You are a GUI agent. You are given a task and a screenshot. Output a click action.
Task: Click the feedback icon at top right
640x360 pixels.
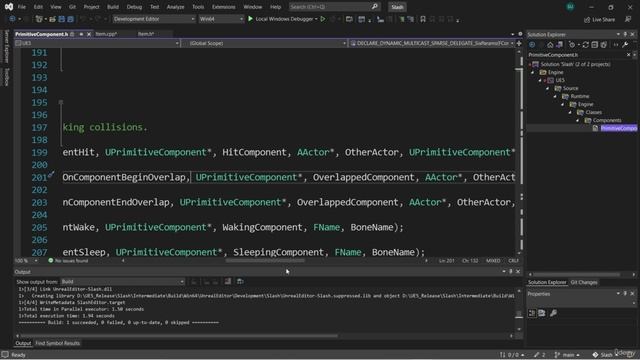pyautogui.click(x=628, y=19)
